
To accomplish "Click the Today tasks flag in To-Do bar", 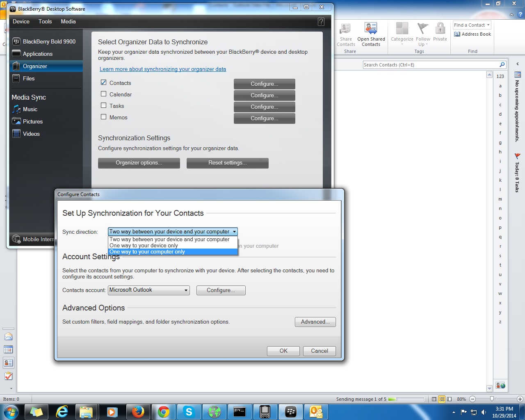I will pos(518,156).
